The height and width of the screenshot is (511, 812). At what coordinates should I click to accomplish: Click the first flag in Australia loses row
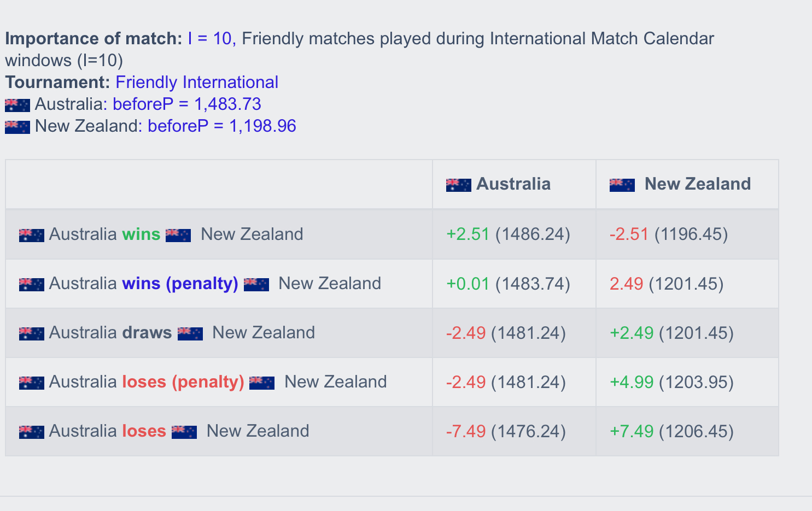[x=32, y=432]
